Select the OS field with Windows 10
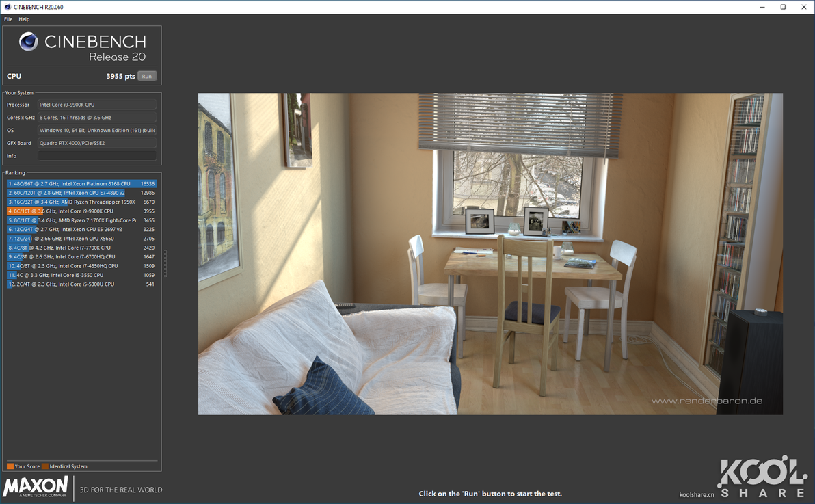This screenshot has width=815, height=504. coord(96,130)
